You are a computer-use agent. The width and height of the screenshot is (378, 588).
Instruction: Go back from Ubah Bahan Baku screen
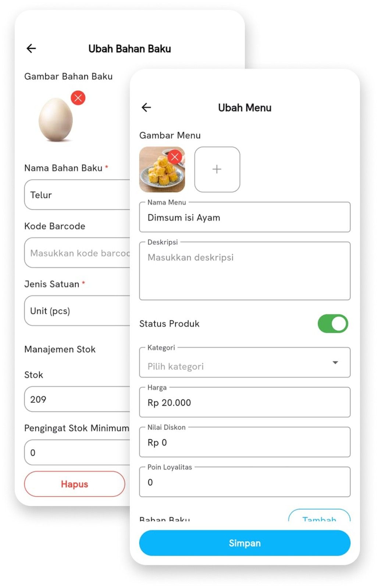coord(31,49)
